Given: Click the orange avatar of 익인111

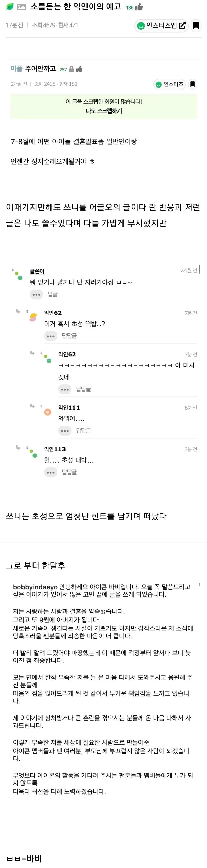Looking at the screenshot, I should [x=48, y=412].
